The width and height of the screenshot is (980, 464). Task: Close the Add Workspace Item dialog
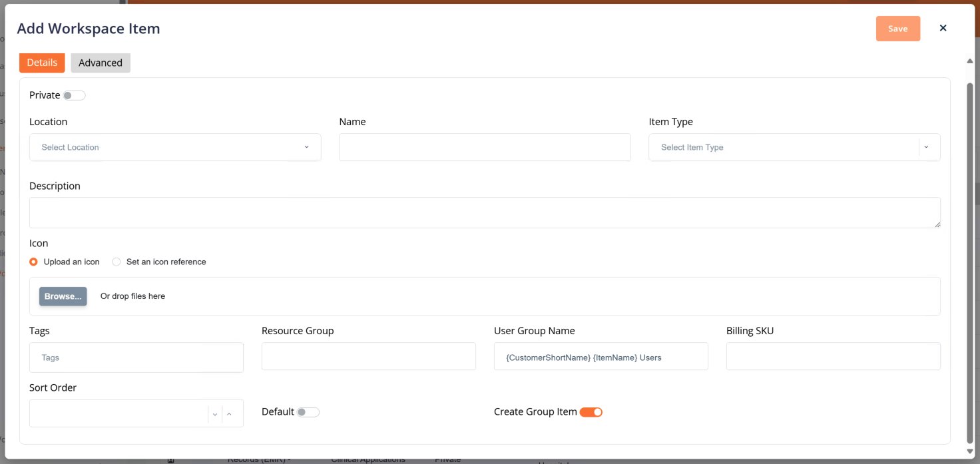(943, 28)
